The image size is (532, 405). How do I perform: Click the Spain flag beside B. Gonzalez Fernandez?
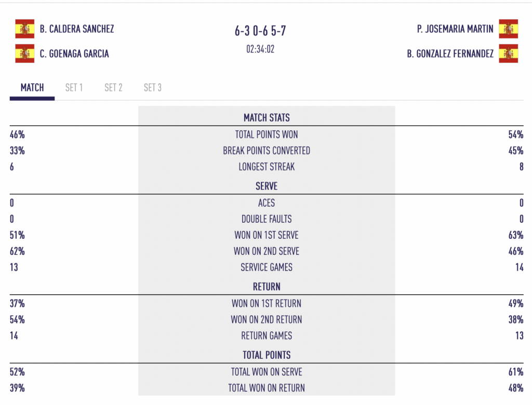[508, 53]
